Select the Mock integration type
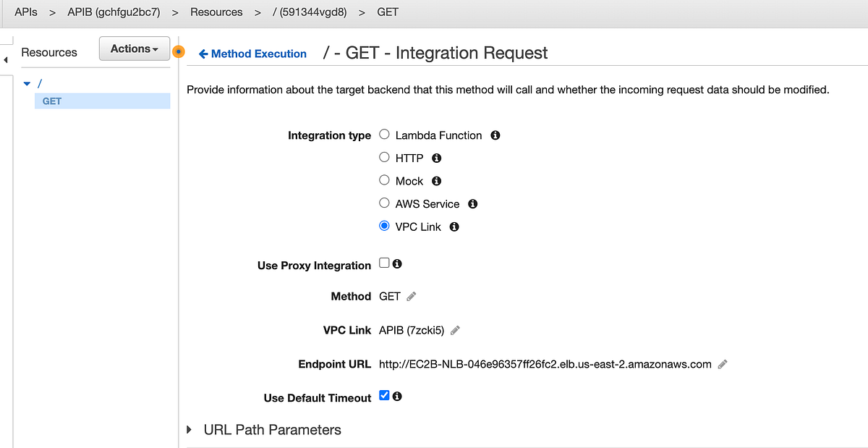Image resolution: width=868 pixels, height=448 pixels. point(384,179)
